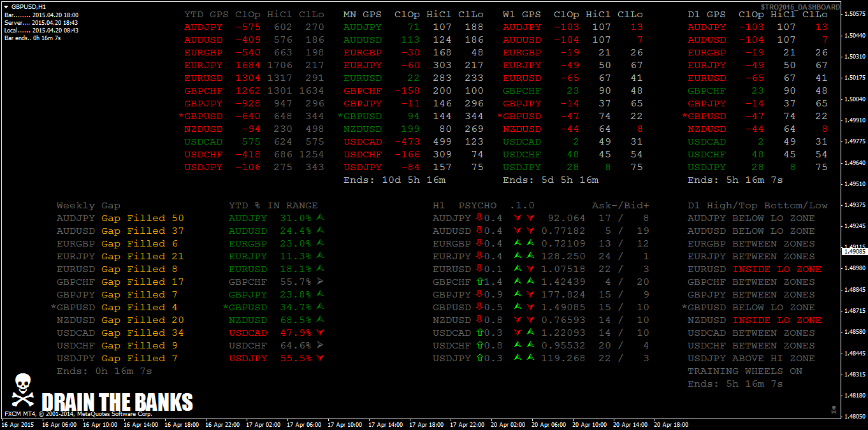Click the Server time 2015.04.20 18:43 line
This screenshot has width=868, height=430.
(x=41, y=22)
